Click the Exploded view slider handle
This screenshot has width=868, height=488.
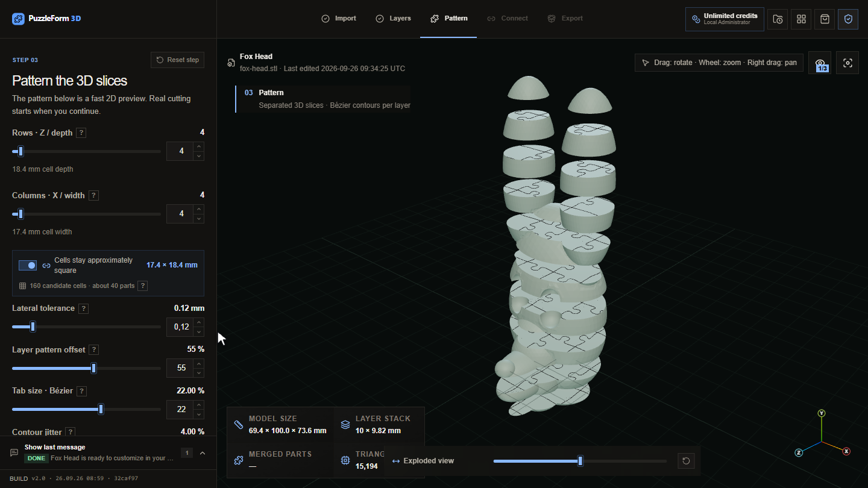580,461
